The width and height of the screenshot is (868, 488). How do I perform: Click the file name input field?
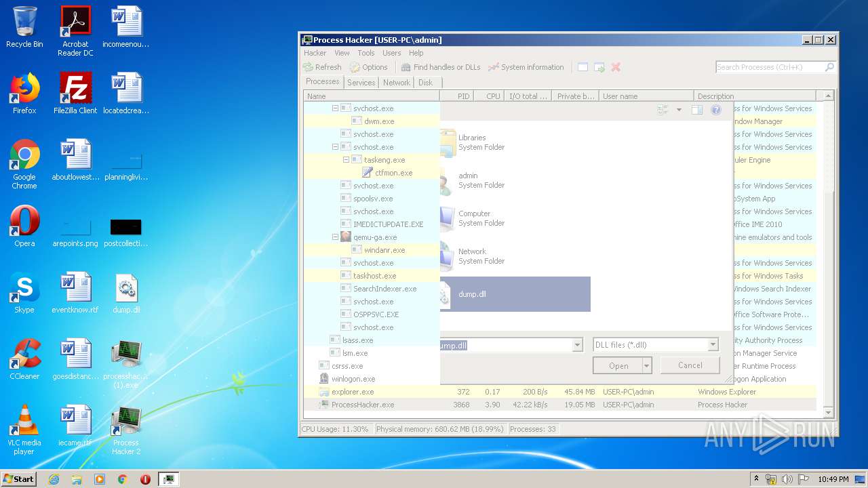pos(505,345)
